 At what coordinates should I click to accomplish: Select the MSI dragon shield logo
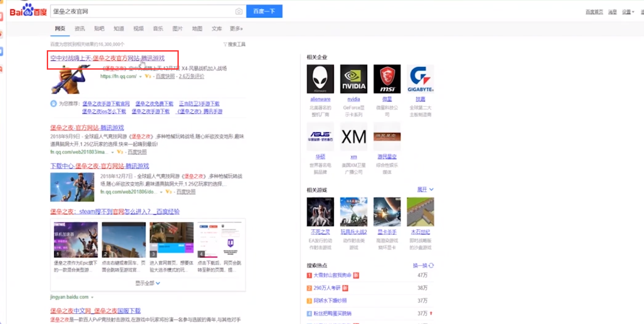pyautogui.click(x=387, y=79)
